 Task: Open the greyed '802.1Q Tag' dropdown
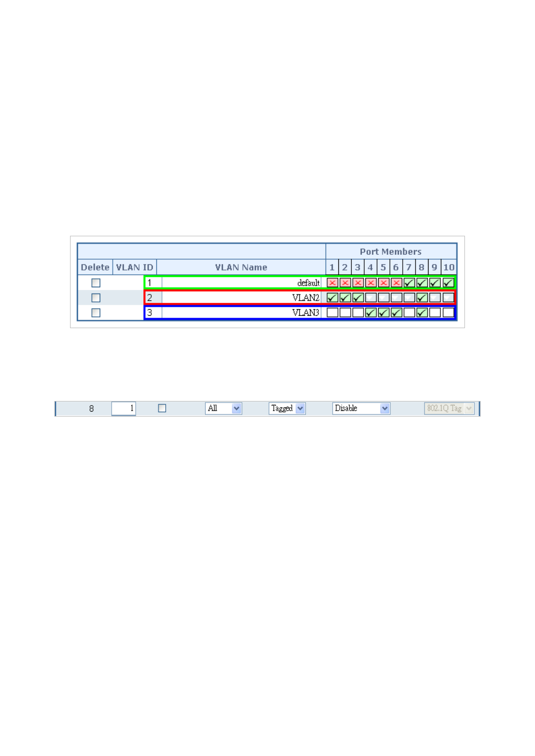pos(449,408)
